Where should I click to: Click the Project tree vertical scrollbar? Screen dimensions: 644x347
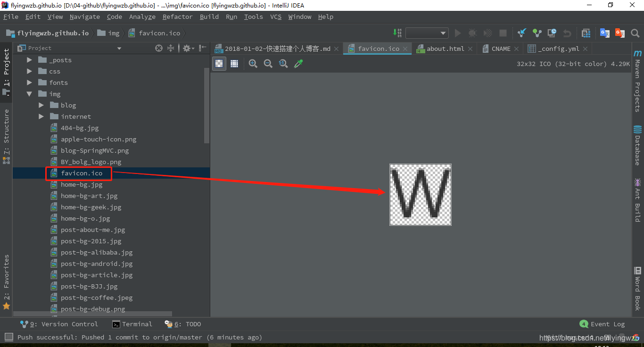pos(206,105)
